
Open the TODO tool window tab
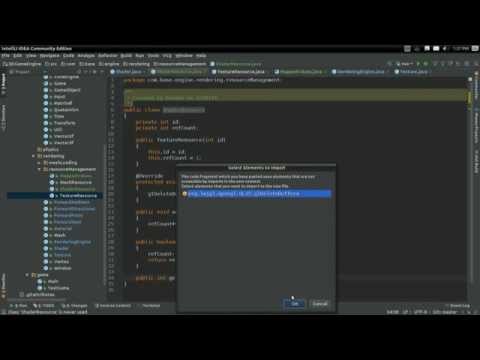44,306
